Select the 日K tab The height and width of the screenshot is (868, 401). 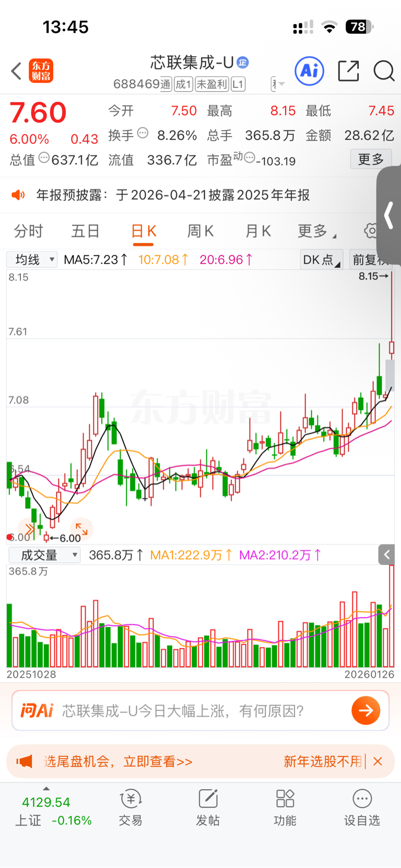point(143,232)
